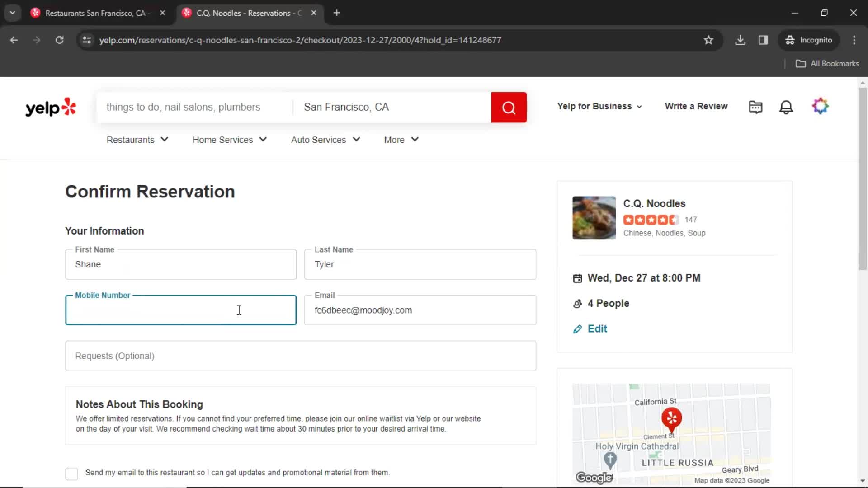Screen dimensions: 868x488
Task: Open the site information icon in address bar
Action: [x=87, y=40]
